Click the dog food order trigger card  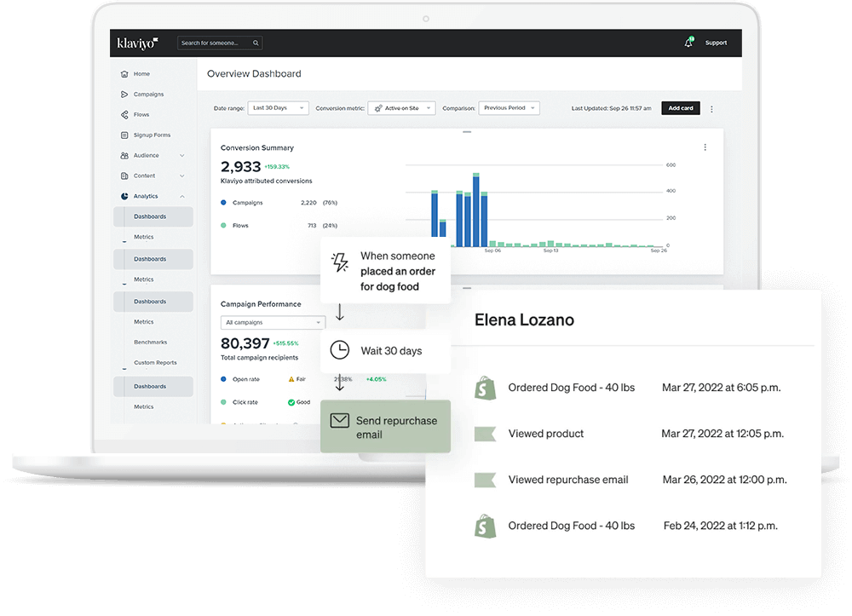point(385,271)
